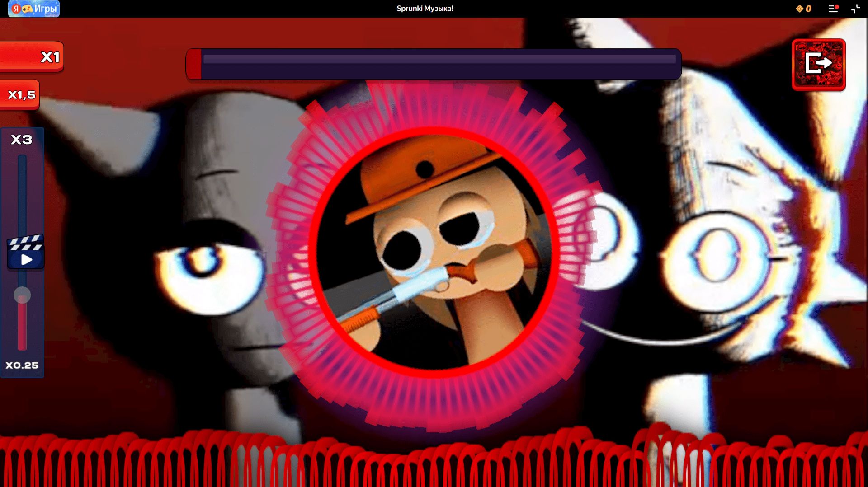Click the X3 speed label

pyautogui.click(x=22, y=140)
